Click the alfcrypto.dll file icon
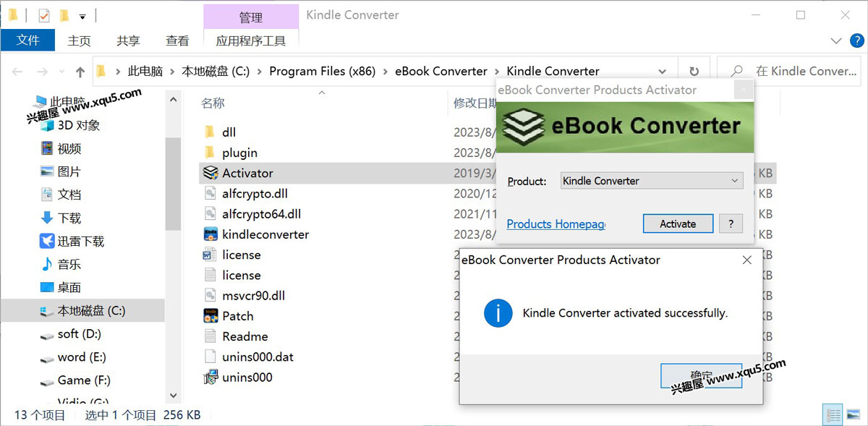The height and width of the screenshot is (426, 868). click(x=210, y=193)
